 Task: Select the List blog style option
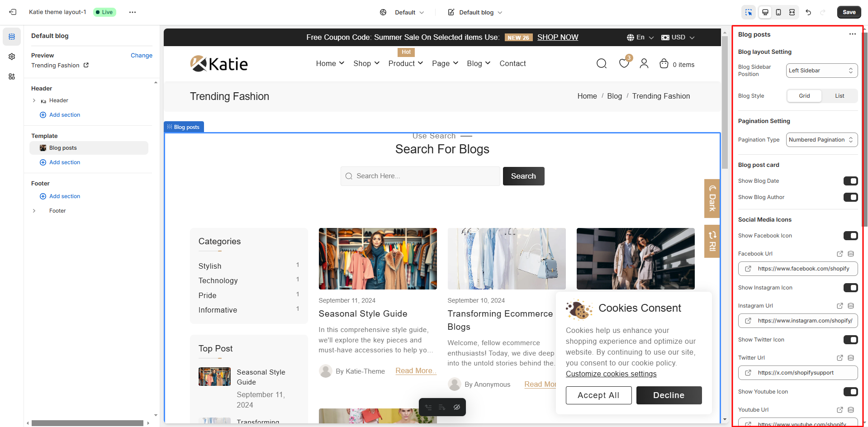840,96
